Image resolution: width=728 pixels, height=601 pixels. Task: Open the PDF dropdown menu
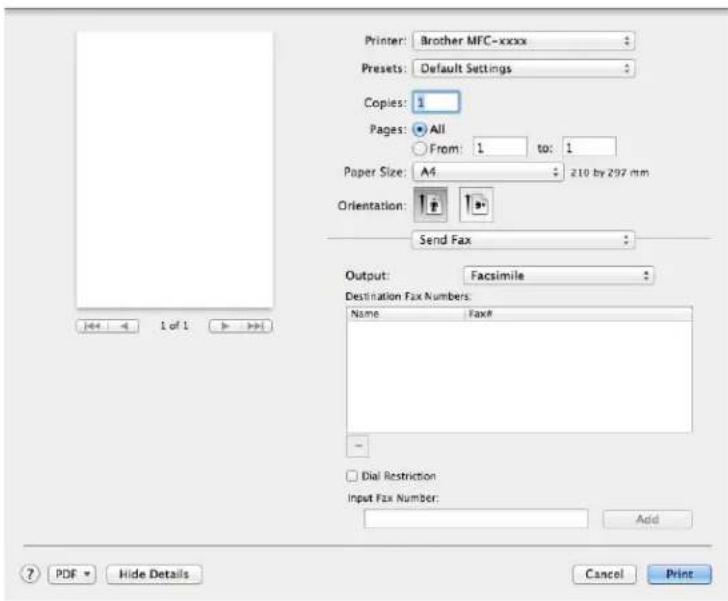click(72, 575)
